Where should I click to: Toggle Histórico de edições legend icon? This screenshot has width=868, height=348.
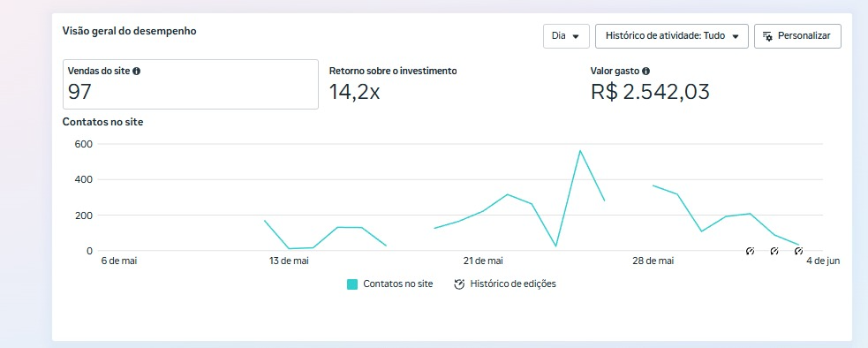tap(459, 284)
